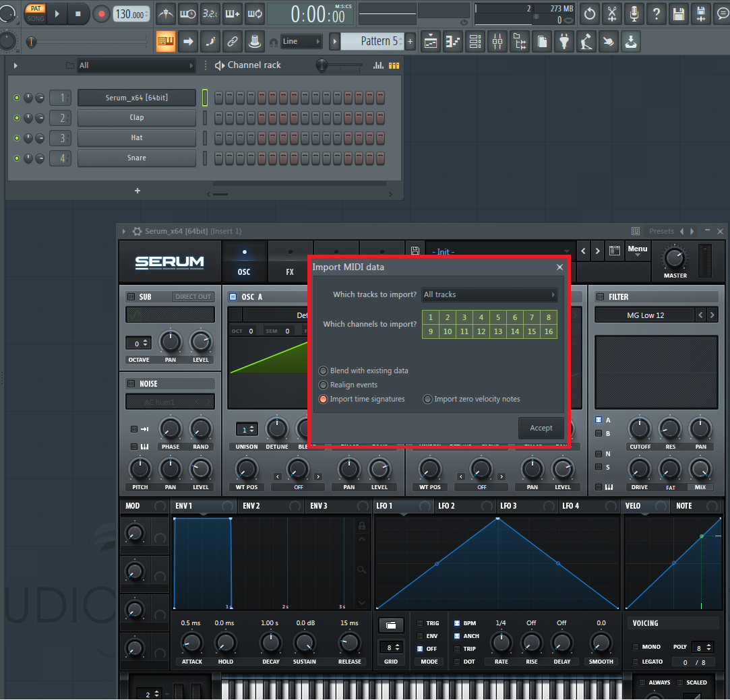
Task: Adjust the Serum MASTER volume knob
Action: [x=675, y=257]
